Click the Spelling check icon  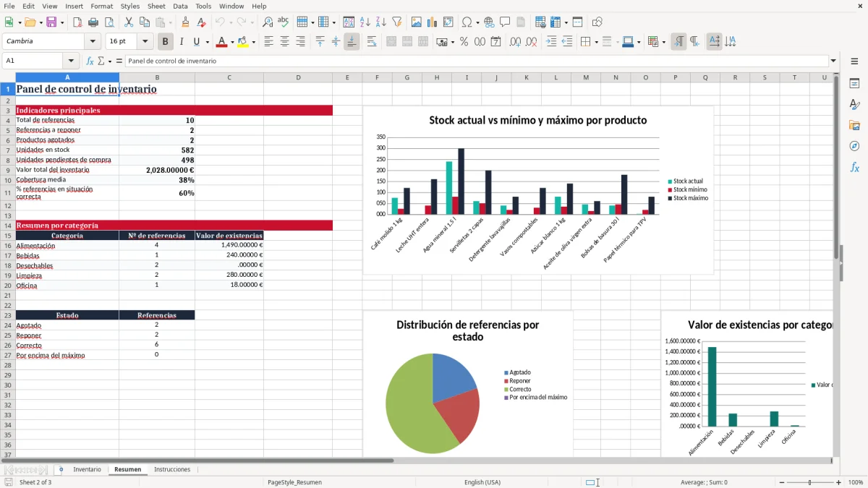coord(284,22)
